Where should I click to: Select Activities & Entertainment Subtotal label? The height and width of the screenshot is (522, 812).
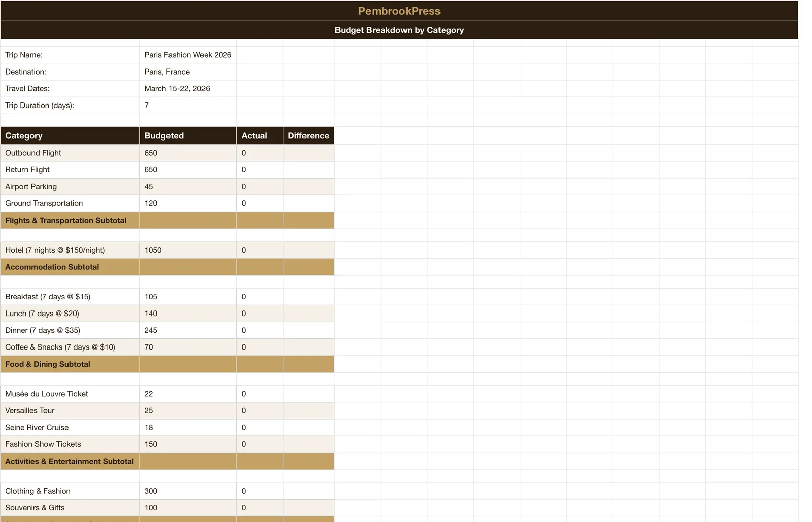pos(70,461)
